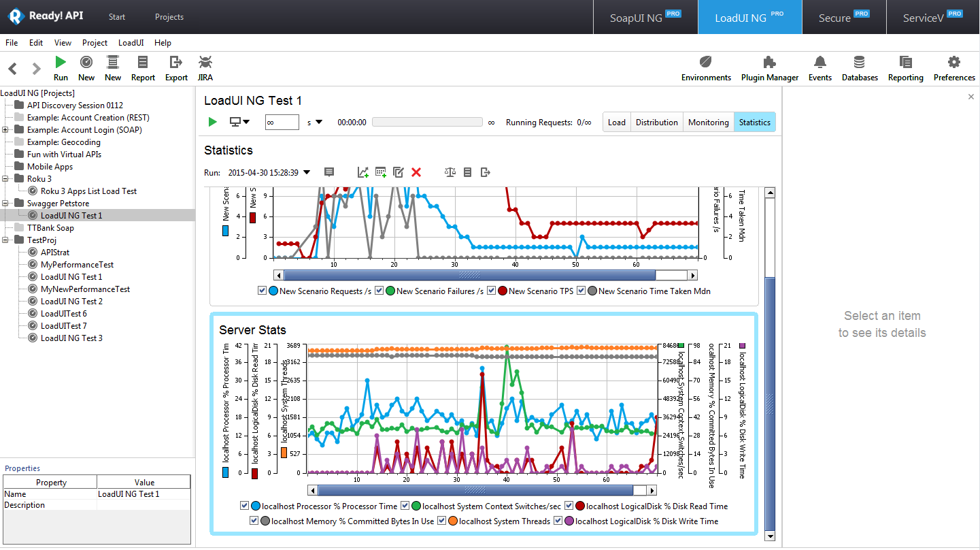Click the JIRA bug icon in toolbar

(205, 63)
